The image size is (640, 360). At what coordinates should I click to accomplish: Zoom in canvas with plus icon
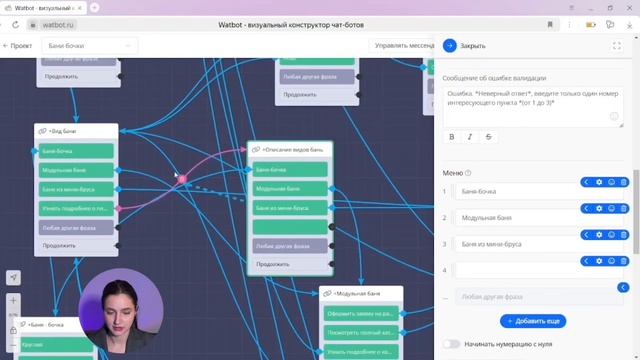13,301
